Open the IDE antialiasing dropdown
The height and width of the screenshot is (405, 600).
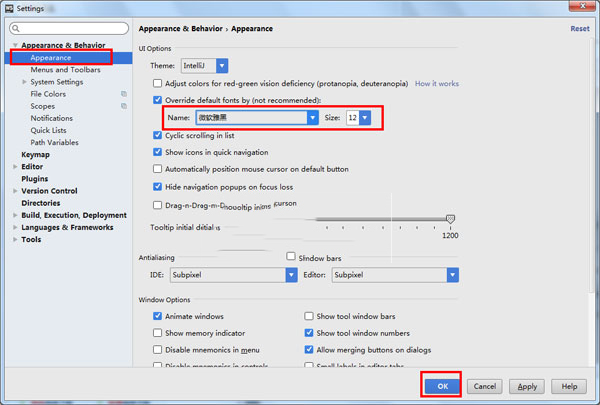[x=291, y=275]
